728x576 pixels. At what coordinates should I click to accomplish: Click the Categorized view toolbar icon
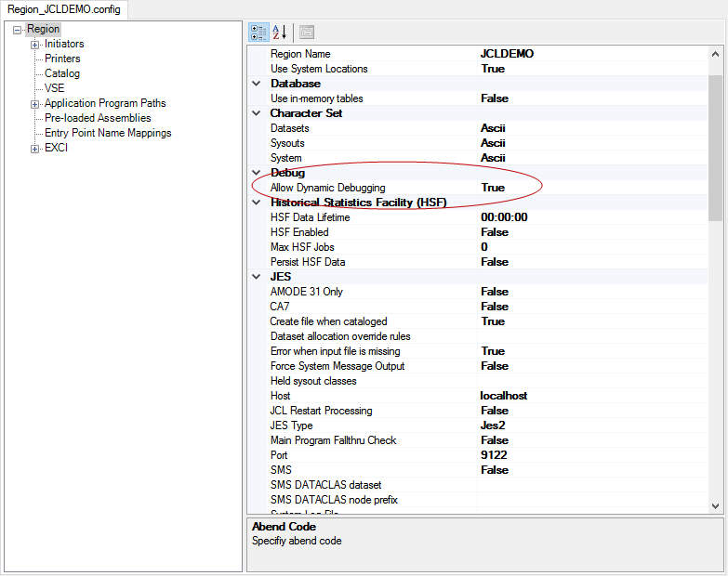pyautogui.click(x=259, y=33)
